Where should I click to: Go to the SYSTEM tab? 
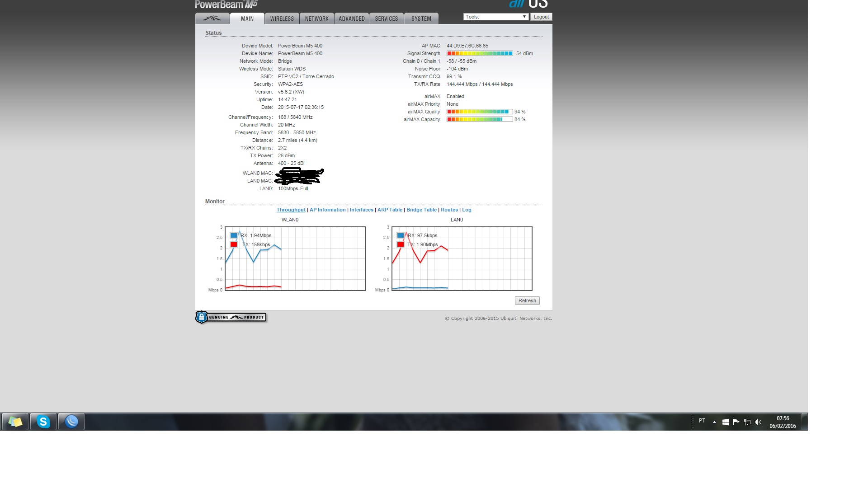(421, 19)
